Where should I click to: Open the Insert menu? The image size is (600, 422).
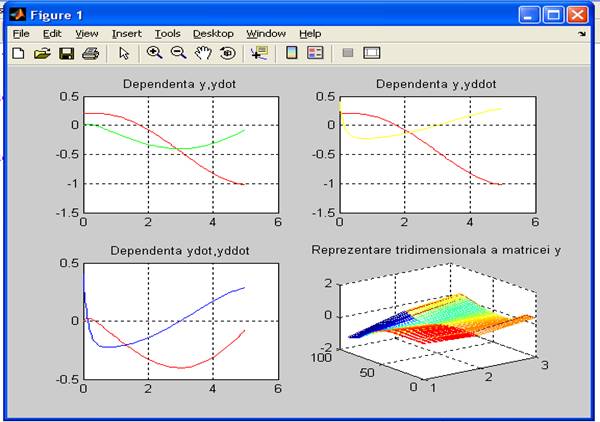(127, 34)
